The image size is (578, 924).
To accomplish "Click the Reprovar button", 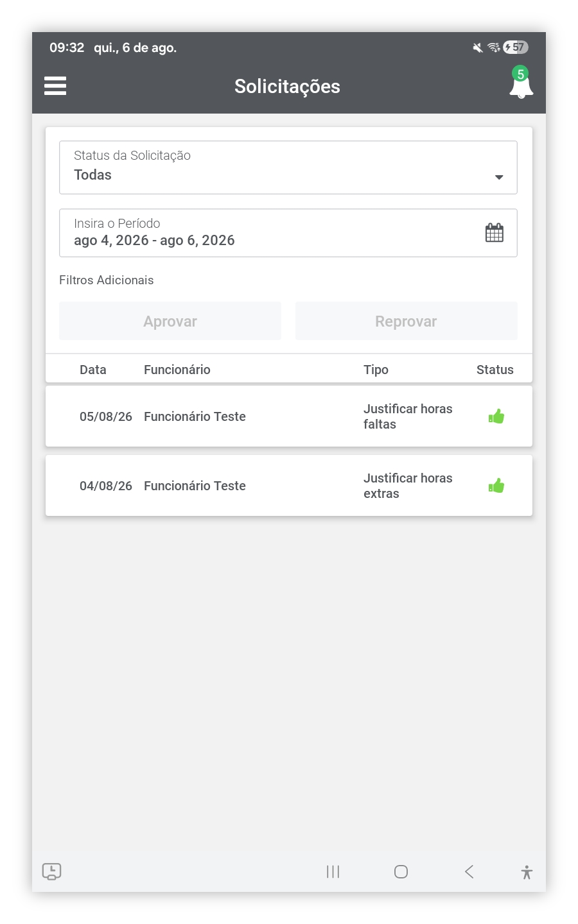I will tap(407, 321).
